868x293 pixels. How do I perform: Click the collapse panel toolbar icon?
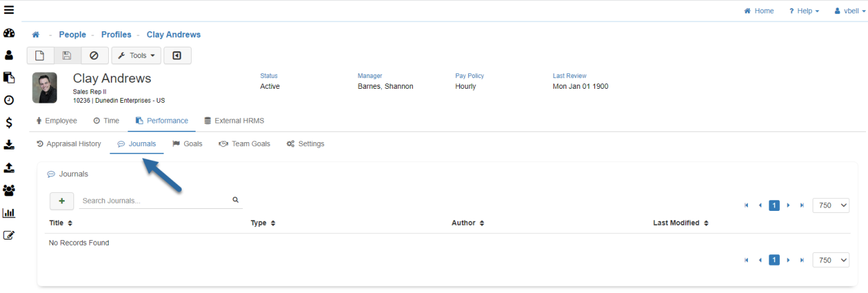click(177, 55)
